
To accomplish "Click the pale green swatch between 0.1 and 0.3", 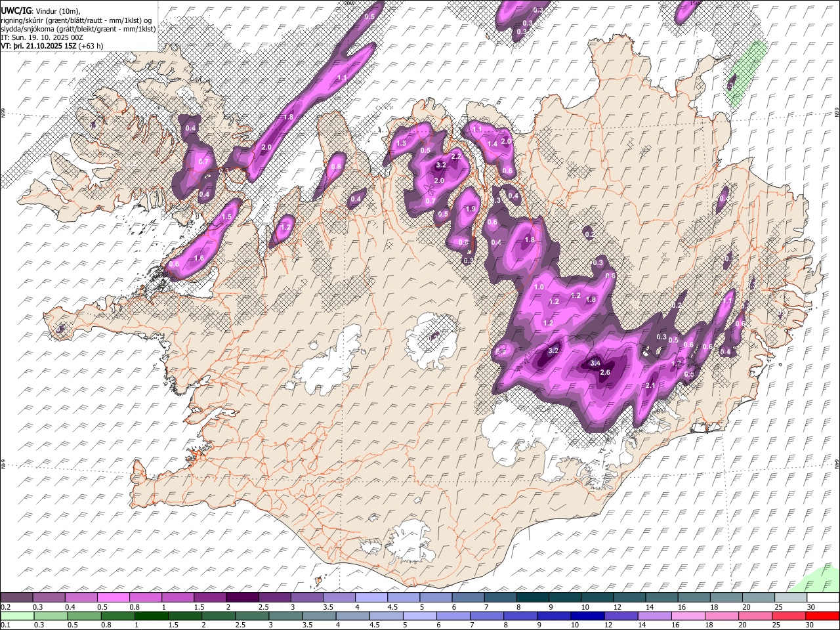I will point(17,616).
